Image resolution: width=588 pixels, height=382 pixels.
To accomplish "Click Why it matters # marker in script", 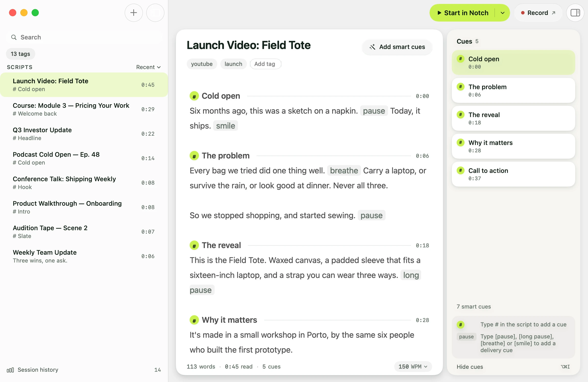I will tap(194, 320).
